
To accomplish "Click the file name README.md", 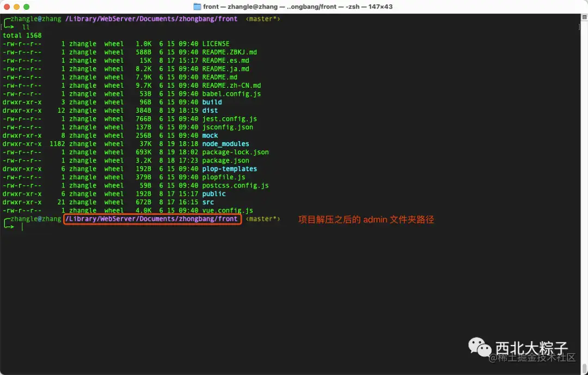I will pyautogui.click(x=220, y=77).
